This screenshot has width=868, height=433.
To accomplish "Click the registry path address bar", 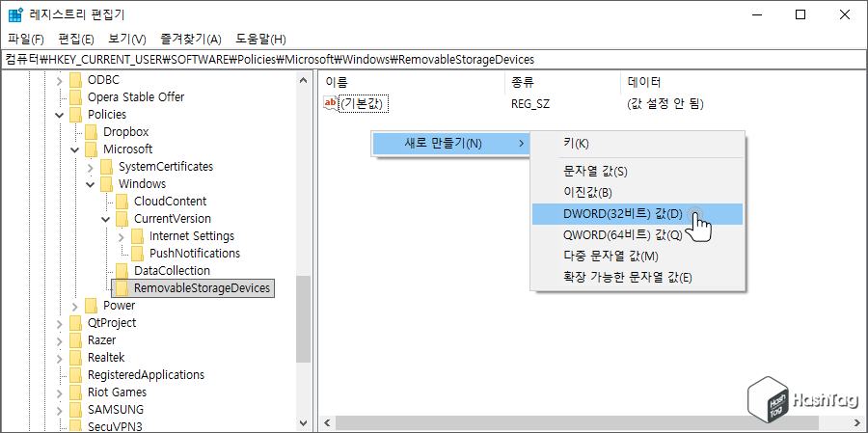I will click(x=434, y=59).
